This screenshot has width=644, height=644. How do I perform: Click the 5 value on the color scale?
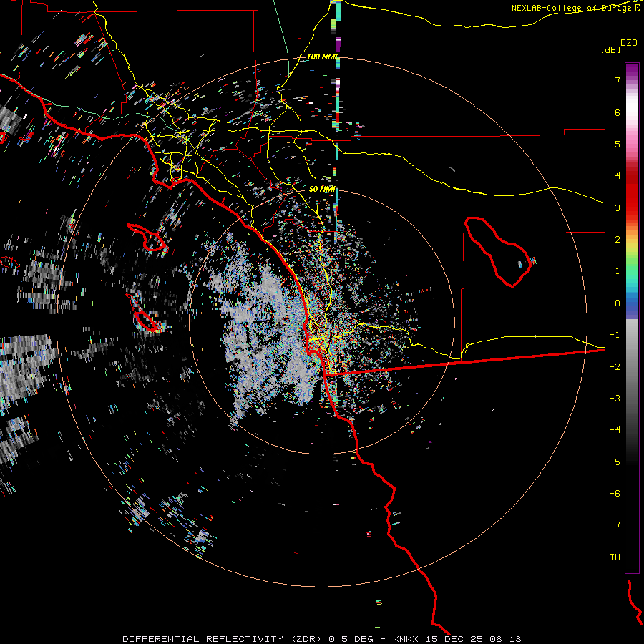(618, 144)
